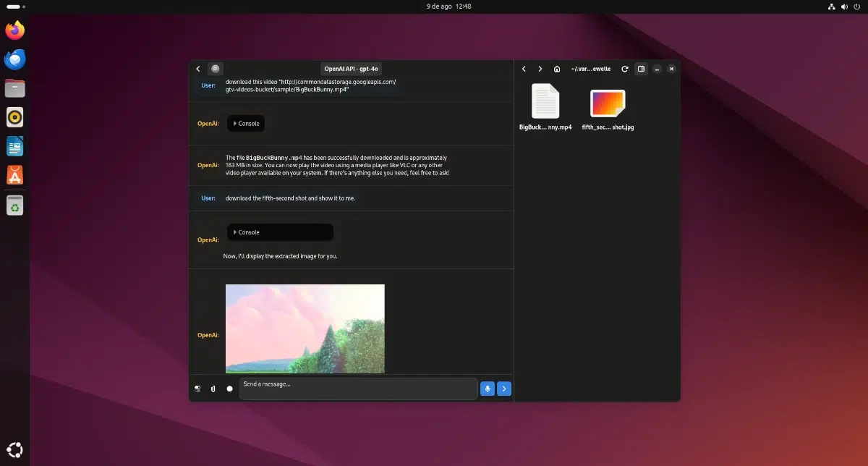Open Rhythmbox from the dock

coord(15,117)
